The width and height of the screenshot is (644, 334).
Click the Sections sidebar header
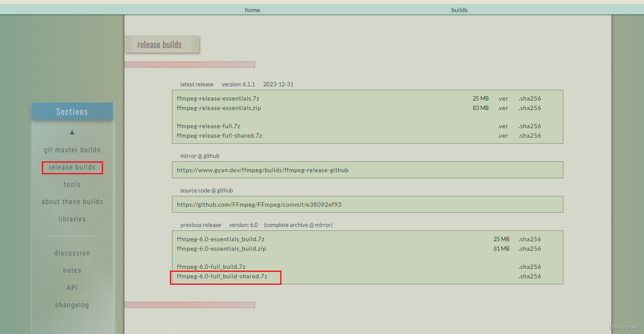point(72,112)
